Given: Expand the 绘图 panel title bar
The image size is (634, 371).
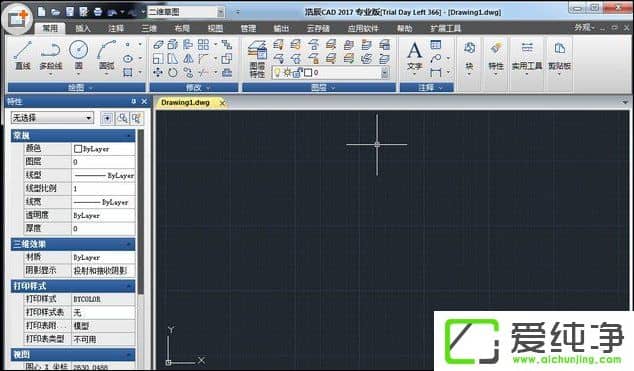Looking at the screenshot, I should pyautogui.click(x=77, y=87).
